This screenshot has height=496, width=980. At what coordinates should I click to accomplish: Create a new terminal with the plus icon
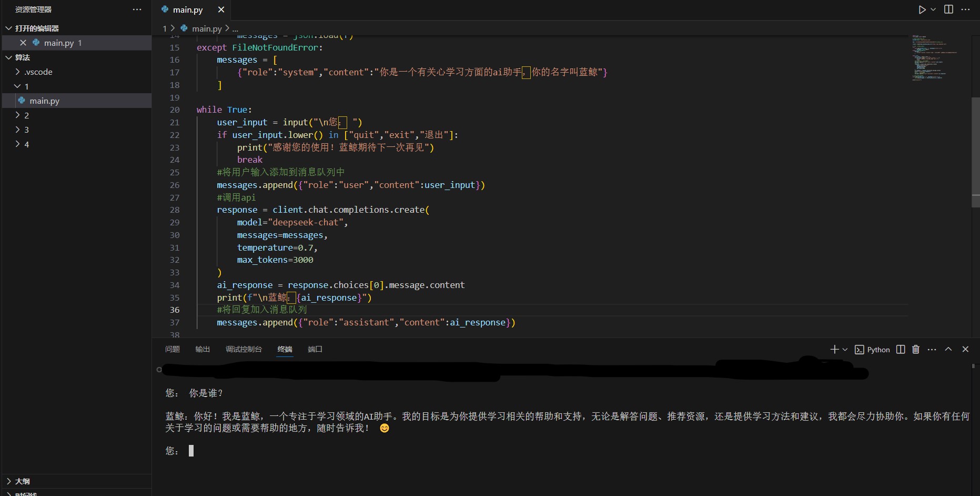click(834, 349)
